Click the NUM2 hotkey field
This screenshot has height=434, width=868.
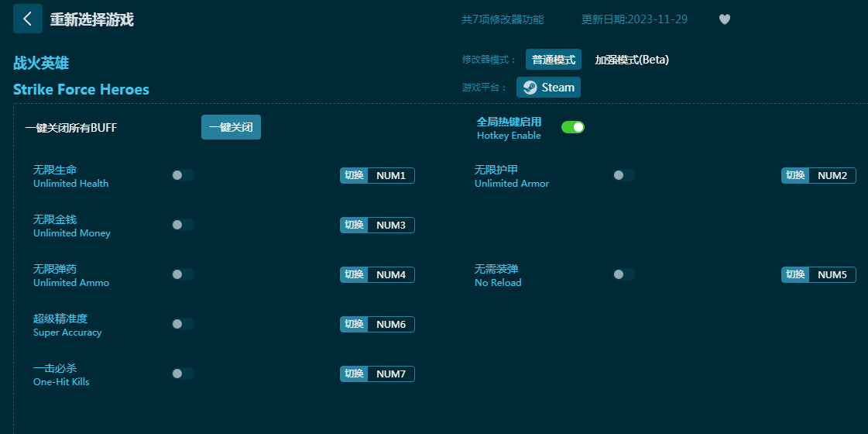tap(832, 176)
